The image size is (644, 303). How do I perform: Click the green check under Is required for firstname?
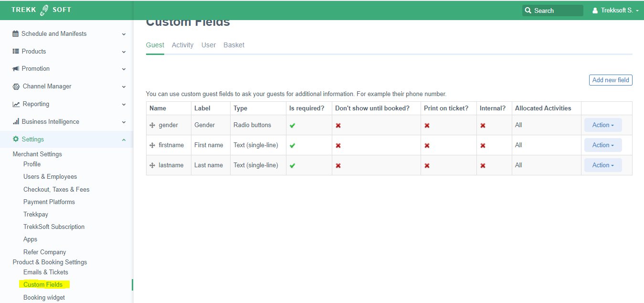(292, 145)
